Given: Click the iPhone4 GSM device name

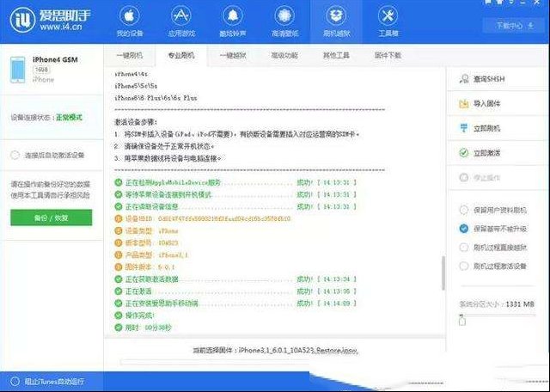Looking at the screenshot, I should [55, 59].
